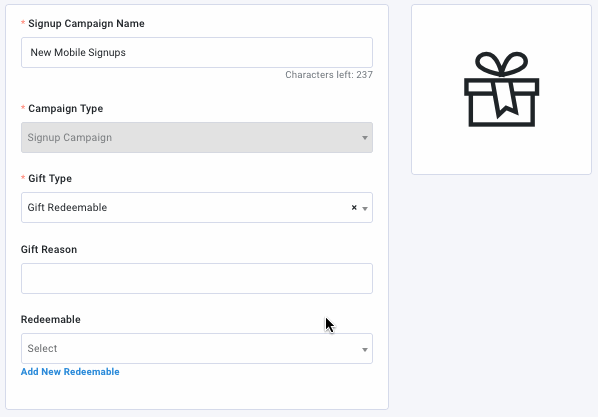This screenshot has height=417, width=598.
Task: Open the Add New Redeemable link
Action: click(70, 372)
